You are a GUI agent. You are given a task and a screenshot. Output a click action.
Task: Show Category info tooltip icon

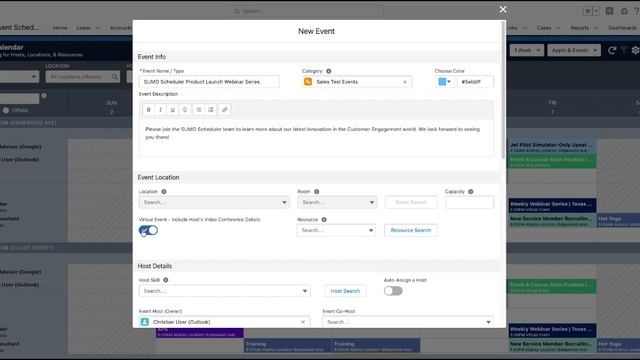coord(329,71)
